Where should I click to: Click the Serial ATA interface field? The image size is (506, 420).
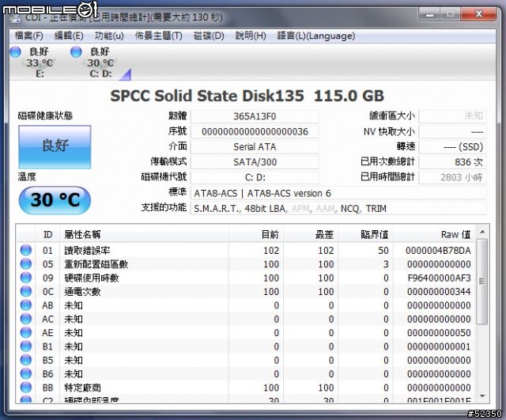tap(255, 147)
